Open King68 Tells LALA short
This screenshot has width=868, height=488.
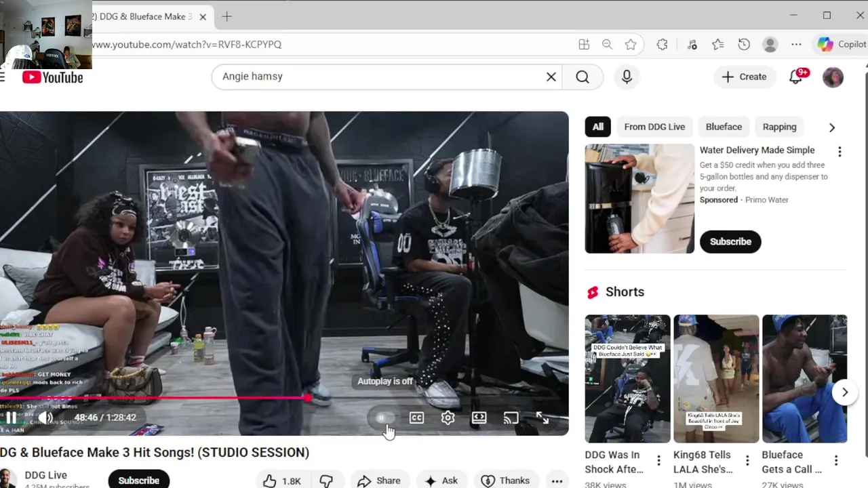tap(716, 378)
